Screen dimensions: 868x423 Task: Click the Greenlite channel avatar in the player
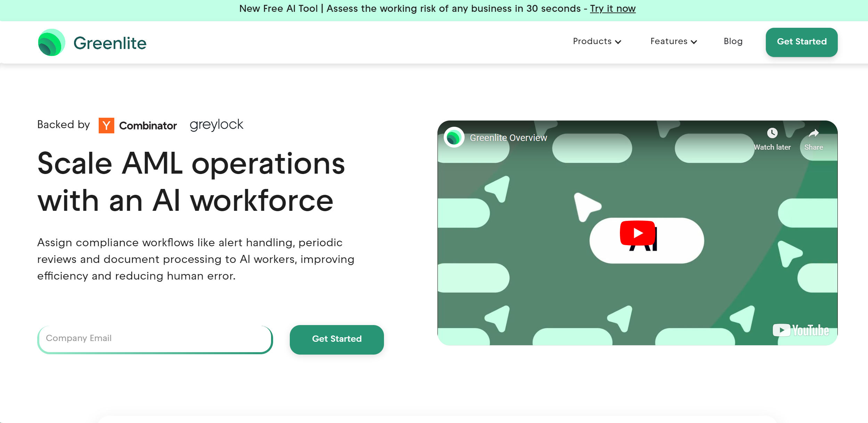pos(455,138)
